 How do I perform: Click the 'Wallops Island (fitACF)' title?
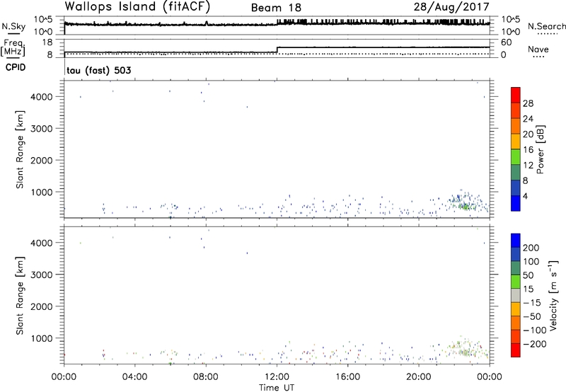[x=137, y=6]
